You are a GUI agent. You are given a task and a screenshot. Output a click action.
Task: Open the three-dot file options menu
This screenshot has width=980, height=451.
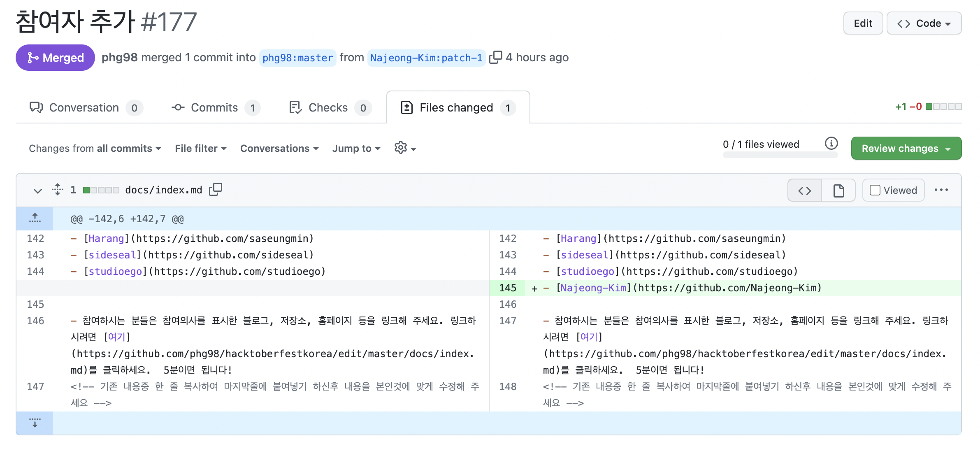(x=941, y=190)
